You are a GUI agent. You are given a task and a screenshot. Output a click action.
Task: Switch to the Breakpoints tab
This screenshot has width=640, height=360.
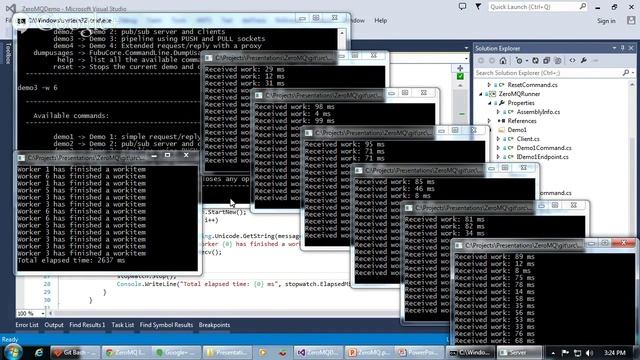(214, 325)
